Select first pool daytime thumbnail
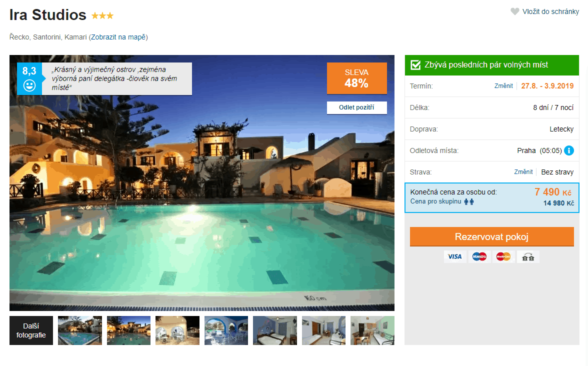The image size is (588, 366). (80, 330)
